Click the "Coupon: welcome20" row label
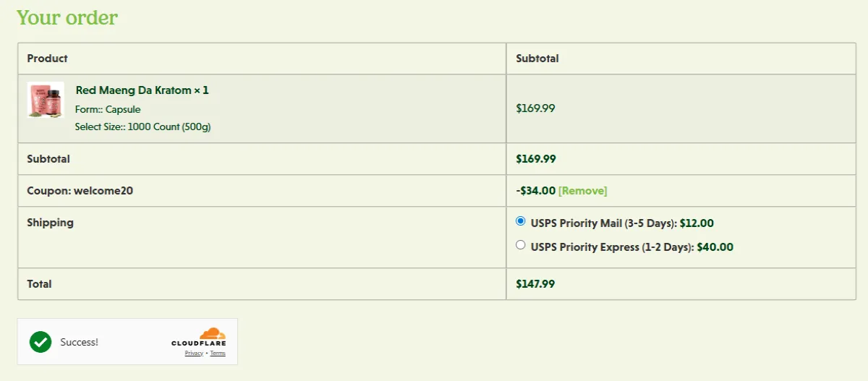The image size is (868, 381). tap(80, 191)
